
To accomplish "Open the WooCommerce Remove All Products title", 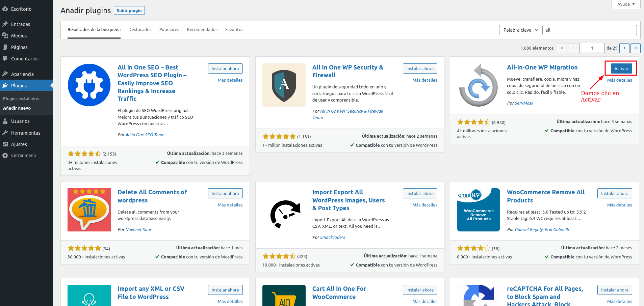I will pos(546,196).
